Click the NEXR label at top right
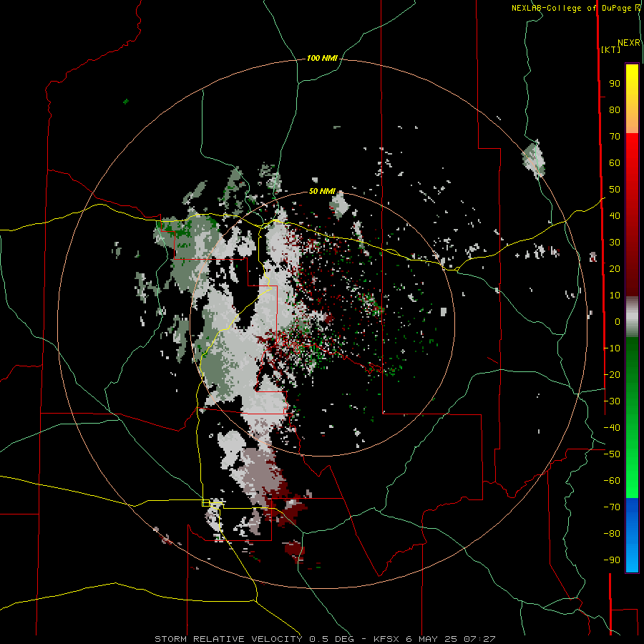This screenshot has width=644, height=644. click(629, 43)
